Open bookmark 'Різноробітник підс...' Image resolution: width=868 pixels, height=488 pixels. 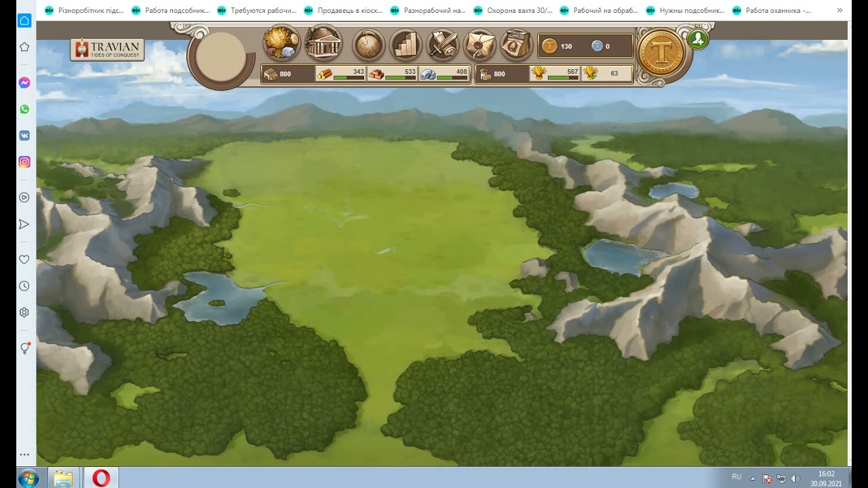pos(84,10)
